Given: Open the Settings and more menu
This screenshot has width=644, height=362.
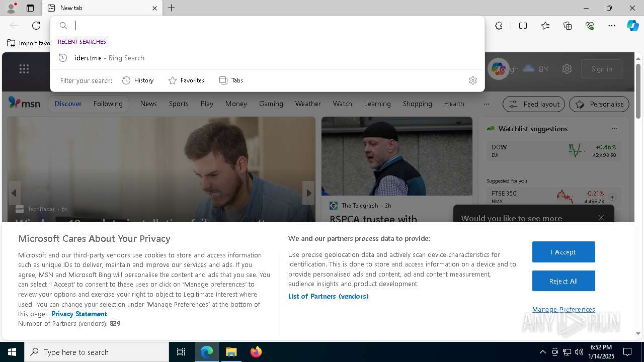Looking at the screenshot, I should (x=612, y=26).
